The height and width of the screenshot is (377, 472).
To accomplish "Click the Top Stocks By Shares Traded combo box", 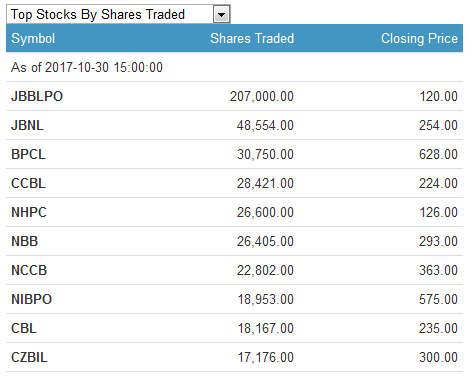I will [x=118, y=14].
